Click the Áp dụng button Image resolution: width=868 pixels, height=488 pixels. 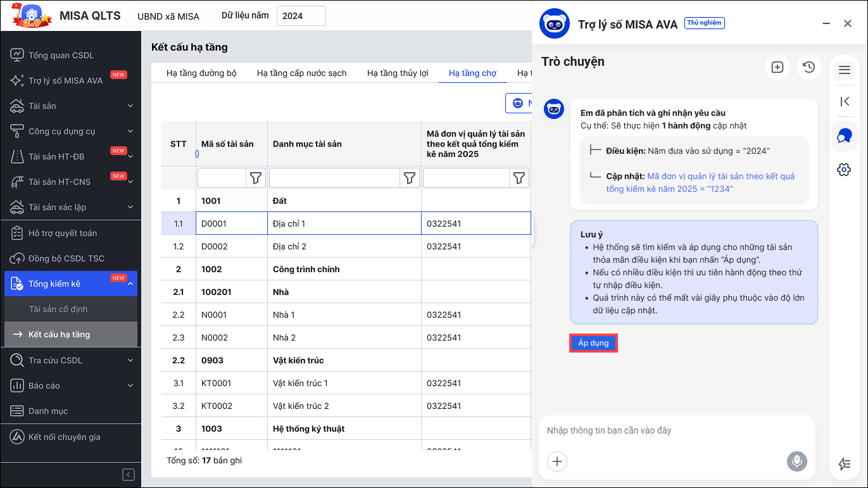coord(593,343)
